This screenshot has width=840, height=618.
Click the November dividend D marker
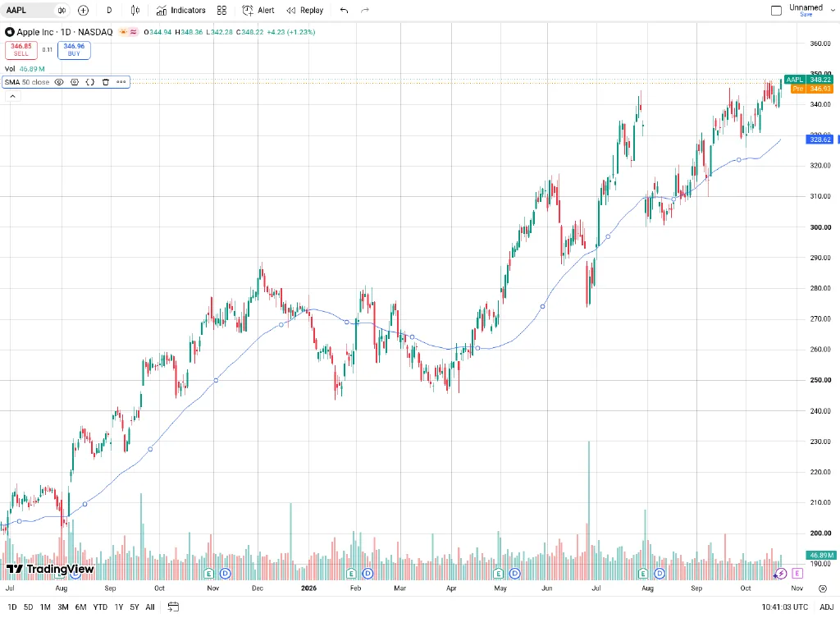225,574
